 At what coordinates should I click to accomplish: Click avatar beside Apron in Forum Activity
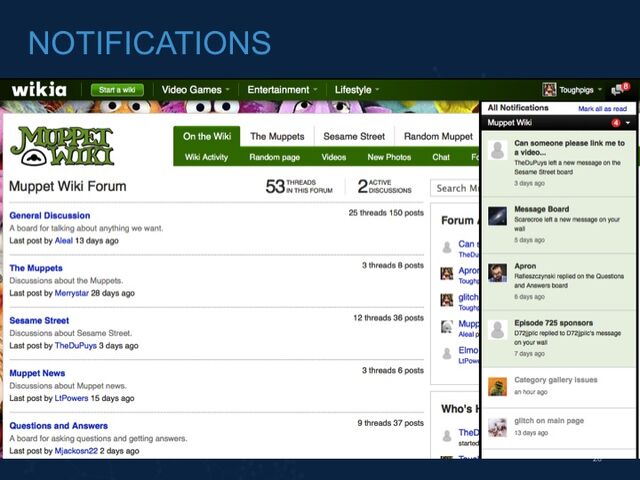pyautogui.click(x=447, y=273)
